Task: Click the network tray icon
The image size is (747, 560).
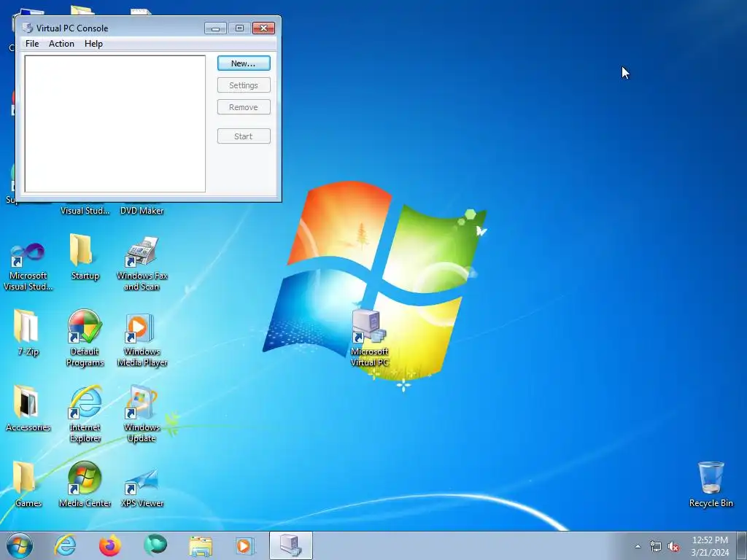Action: pyautogui.click(x=656, y=547)
